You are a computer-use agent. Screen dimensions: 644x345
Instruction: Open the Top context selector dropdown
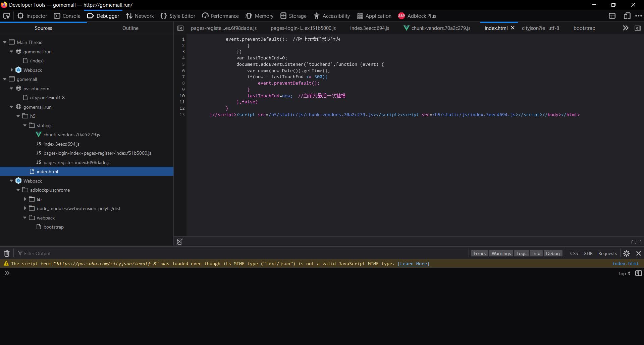624,274
